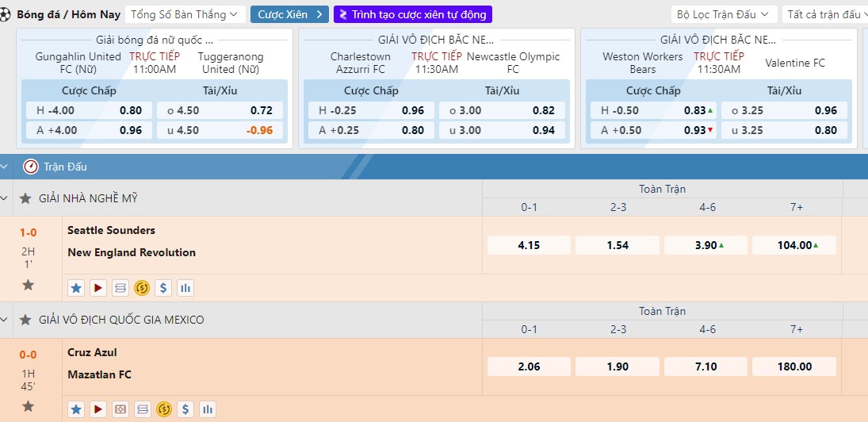Click the dollar sign icon in Cruz Azul row
The image size is (868, 422).
[185, 410]
